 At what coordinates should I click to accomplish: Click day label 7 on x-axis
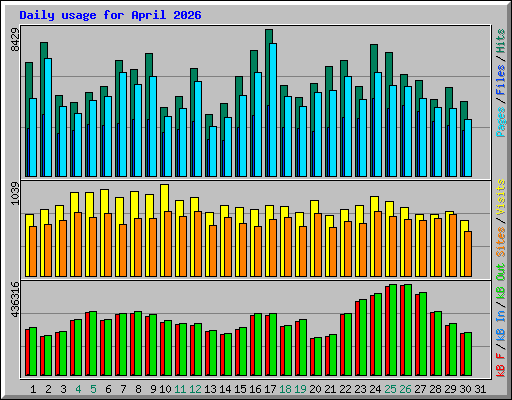click(123, 389)
